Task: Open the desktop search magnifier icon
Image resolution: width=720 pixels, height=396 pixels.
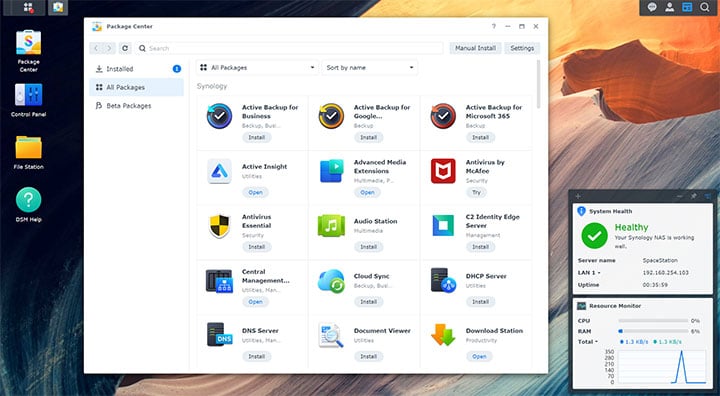Action: click(x=704, y=7)
